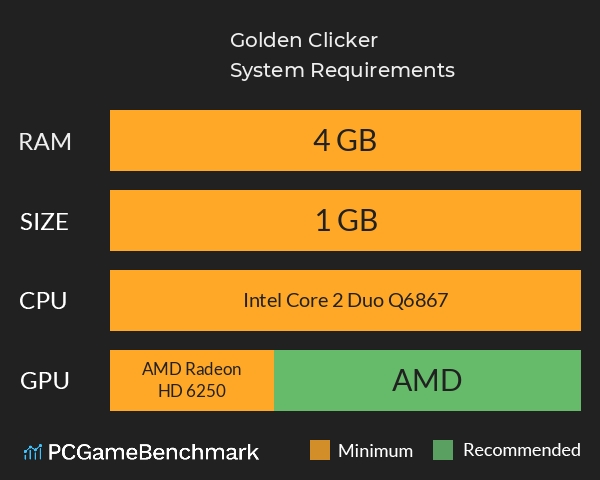
Task: Click the GPU row label
Action: coord(45,380)
